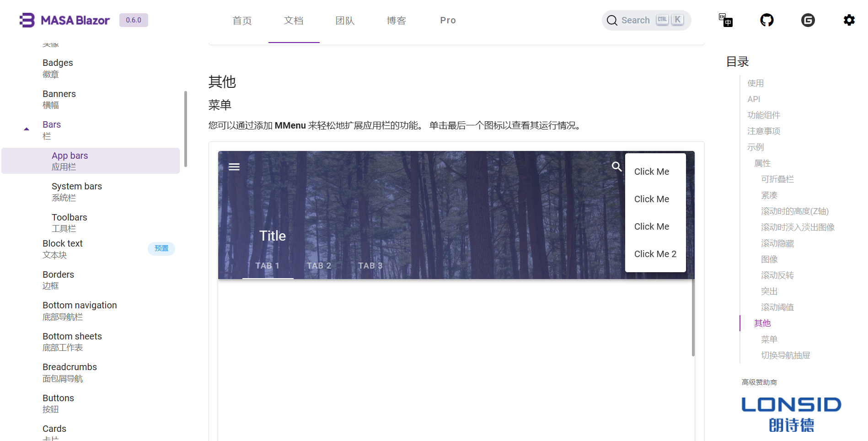Image resolution: width=868 pixels, height=441 pixels.
Task: Click the MASA Blazor logo
Action: click(x=64, y=20)
